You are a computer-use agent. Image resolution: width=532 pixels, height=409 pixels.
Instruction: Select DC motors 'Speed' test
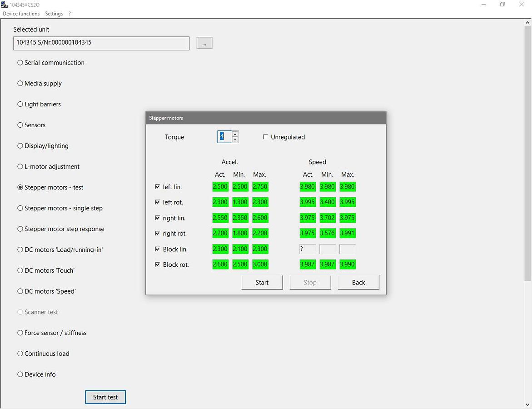(x=20, y=291)
